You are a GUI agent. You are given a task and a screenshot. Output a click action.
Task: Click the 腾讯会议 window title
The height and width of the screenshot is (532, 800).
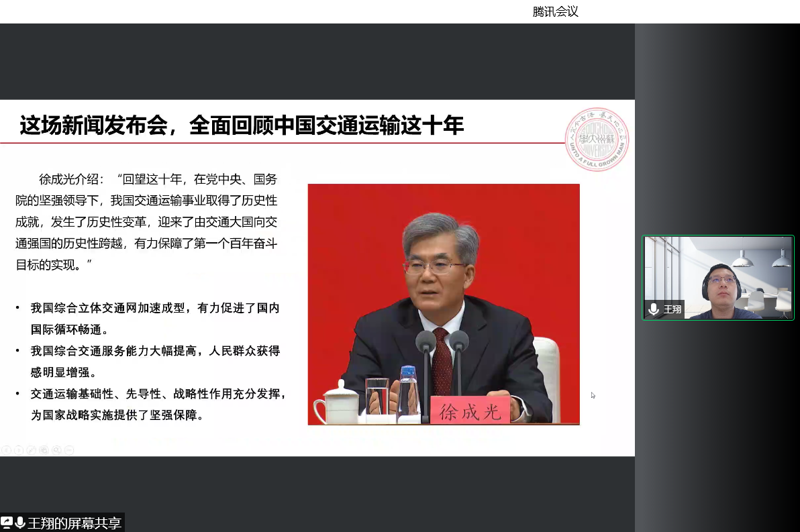point(555,11)
